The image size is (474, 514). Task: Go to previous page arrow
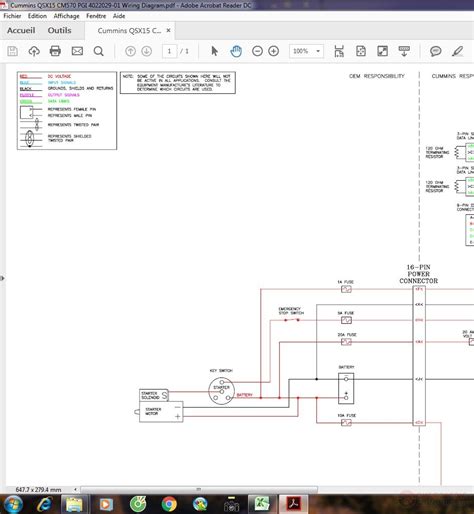tap(130, 51)
